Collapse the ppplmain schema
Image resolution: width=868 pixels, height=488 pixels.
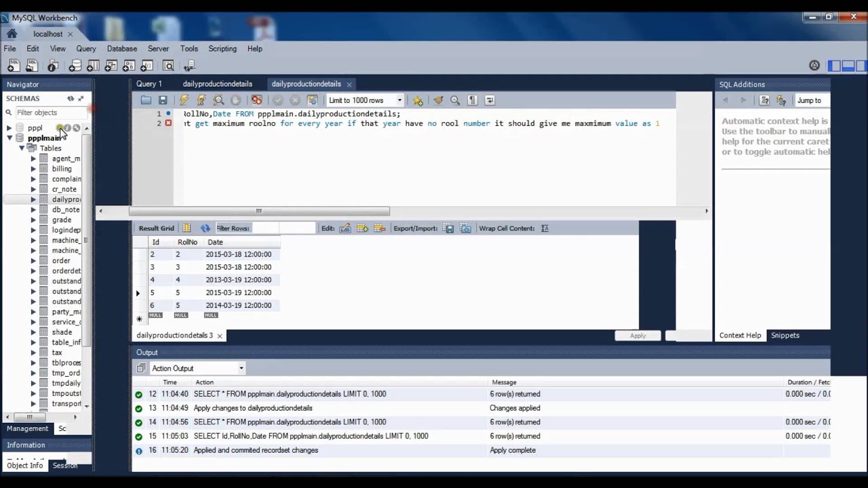(x=9, y=138)
